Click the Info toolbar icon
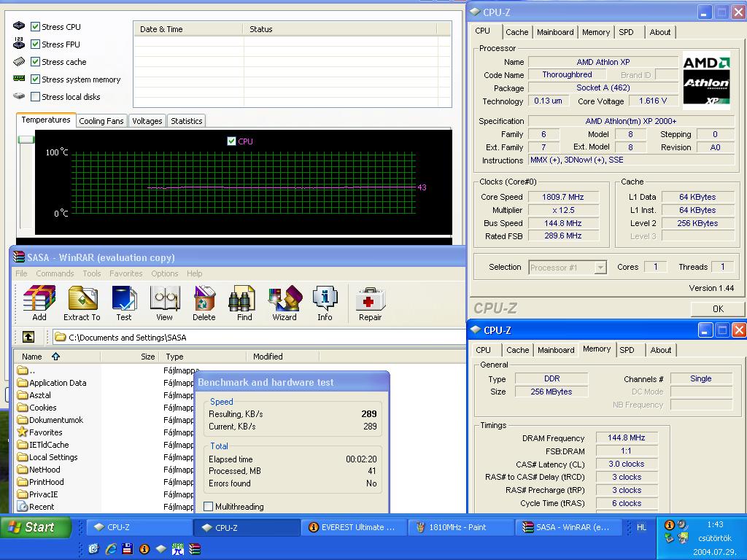Viewport: 747px width, 560px height. [325, 303]
